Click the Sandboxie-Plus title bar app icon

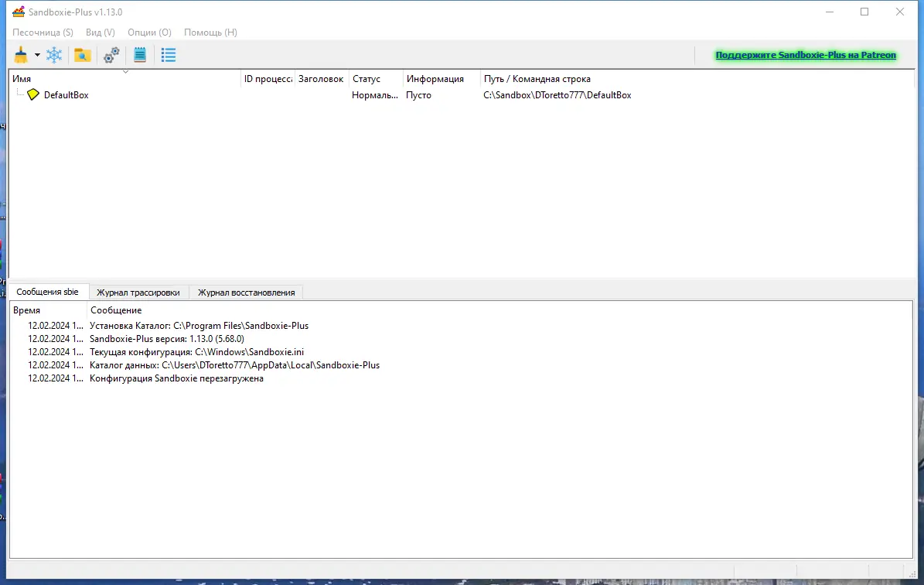coord(19,12)
